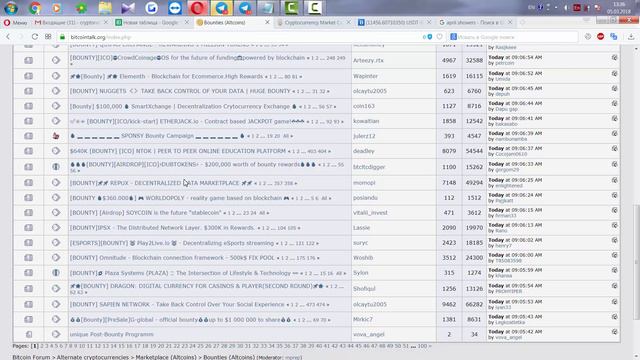Open the unique Post-Bounty Programm topic
640x360 pixels.
[x=111, y=334]
